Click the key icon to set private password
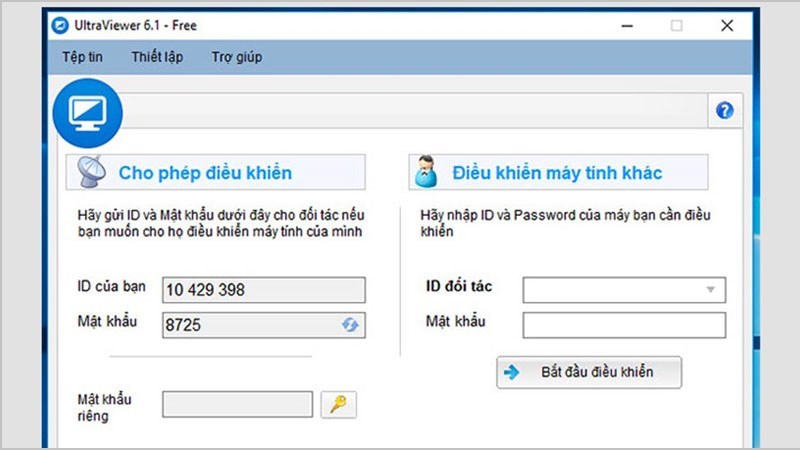Screen dimensions: 800x450 click(x=338, y=404)
